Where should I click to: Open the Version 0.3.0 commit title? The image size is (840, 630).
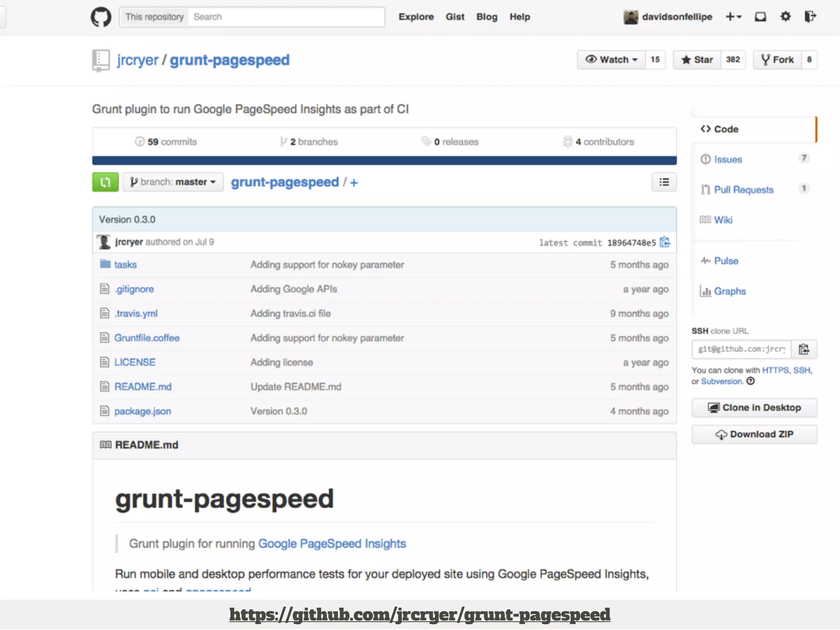[x=127, y=219]
